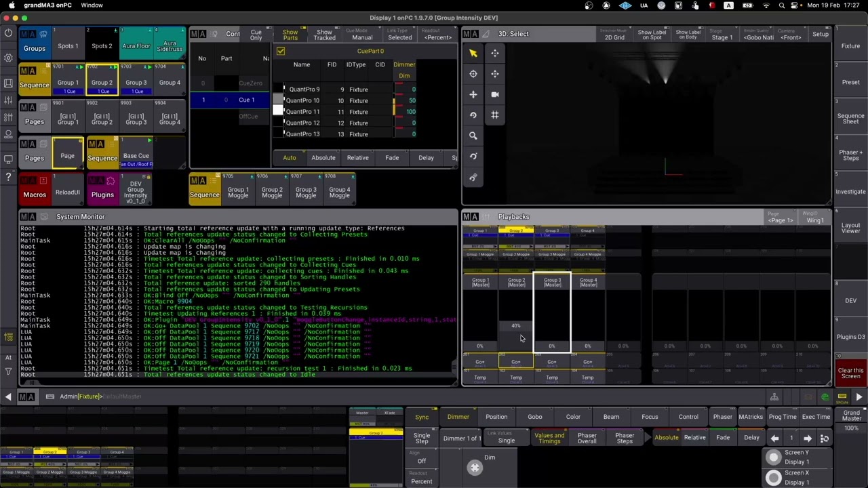Click the Screen X encoder knob

pyautogui.click(x=773, y=478)
